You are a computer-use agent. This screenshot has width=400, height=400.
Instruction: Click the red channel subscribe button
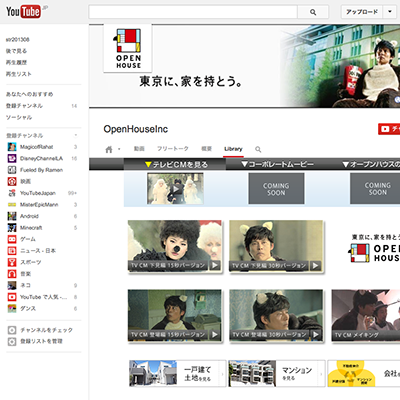click(389, 129)
